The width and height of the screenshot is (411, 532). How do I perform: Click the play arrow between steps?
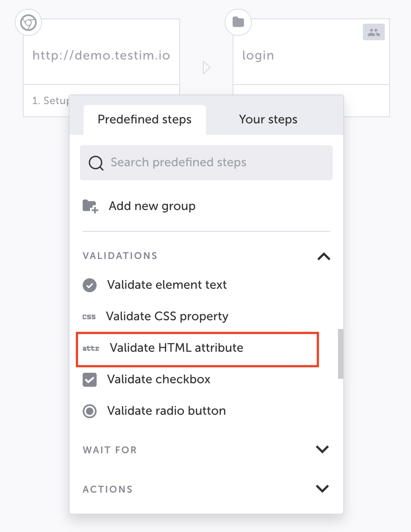[207, 68]
